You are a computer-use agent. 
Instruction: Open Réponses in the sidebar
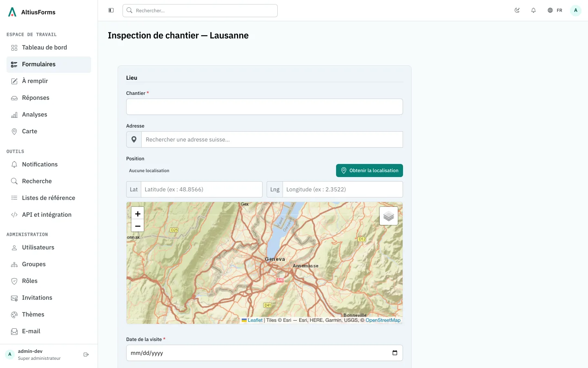coord(49,98)
